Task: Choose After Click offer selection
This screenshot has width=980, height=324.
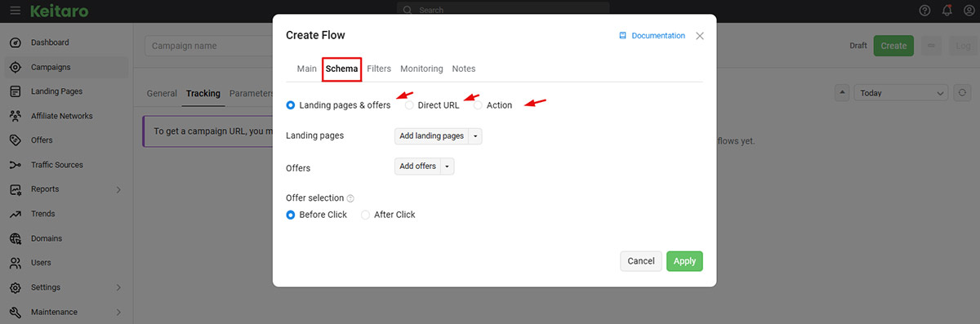Action: 365,215
